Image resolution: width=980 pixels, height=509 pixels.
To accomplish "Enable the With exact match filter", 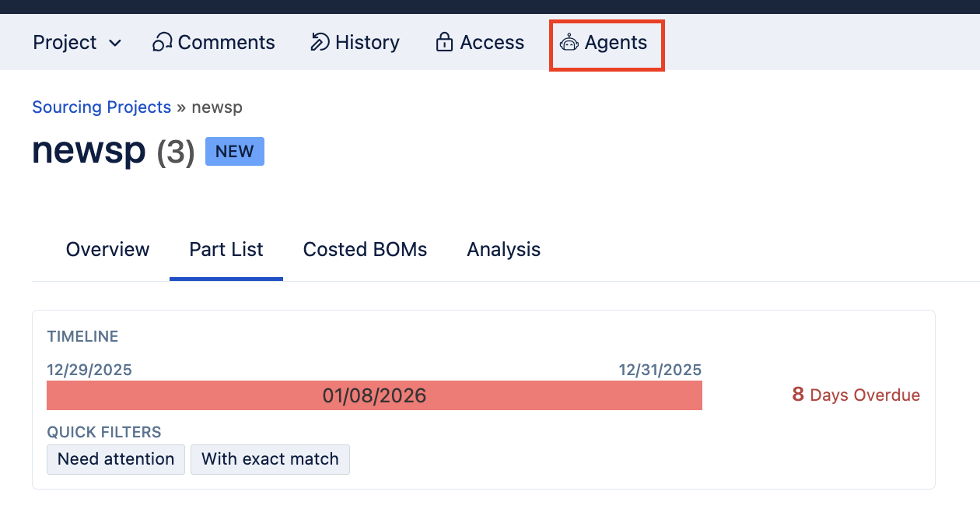I will (270, 459).
